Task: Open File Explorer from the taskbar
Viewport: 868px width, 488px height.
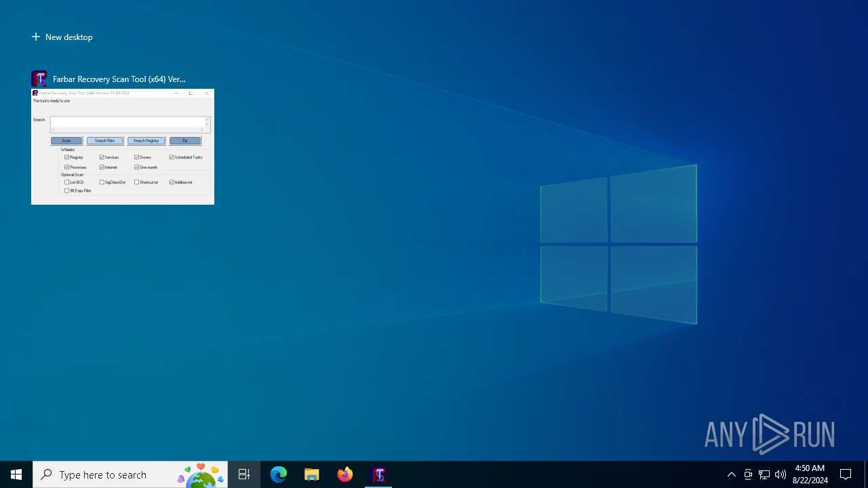Action: [312, 474]
